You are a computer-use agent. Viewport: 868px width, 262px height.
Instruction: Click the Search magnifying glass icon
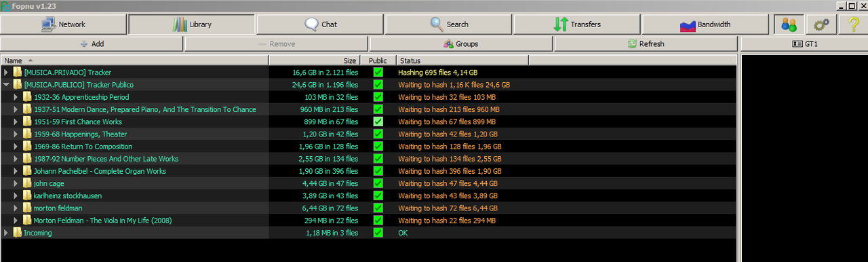tap(437, 24)
